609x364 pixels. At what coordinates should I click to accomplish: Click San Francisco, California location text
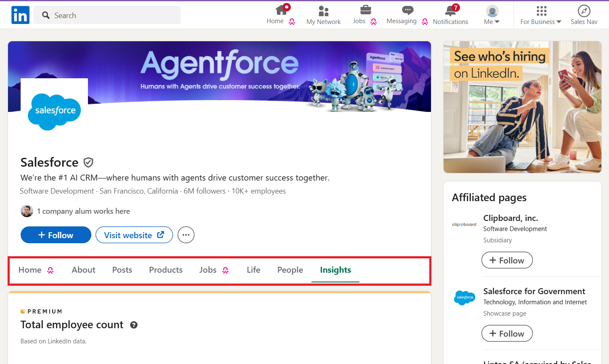(x=138, y=191)
